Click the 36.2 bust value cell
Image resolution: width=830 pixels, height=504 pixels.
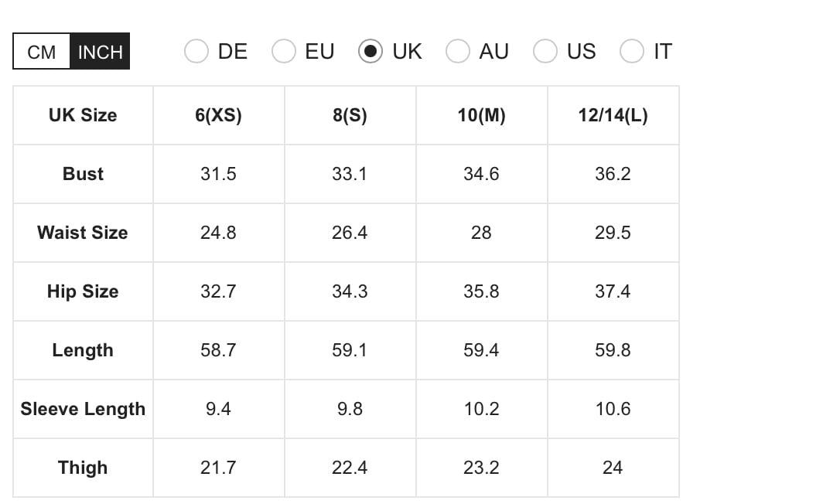[613, 174]
